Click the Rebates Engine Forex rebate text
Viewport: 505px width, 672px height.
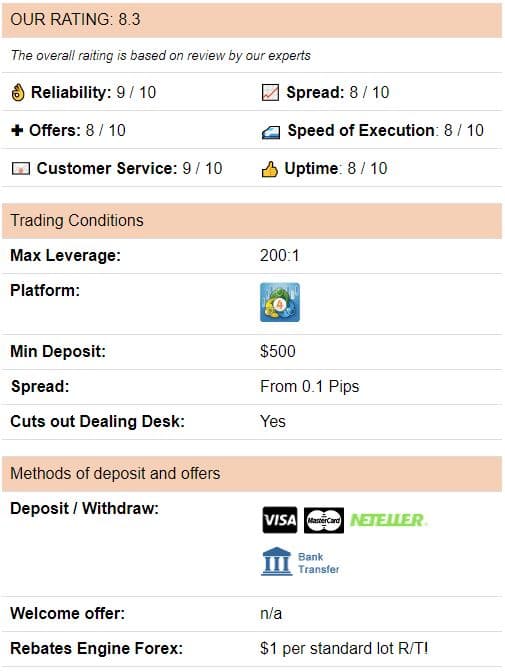pyautogui.click(x=344, y=648)
